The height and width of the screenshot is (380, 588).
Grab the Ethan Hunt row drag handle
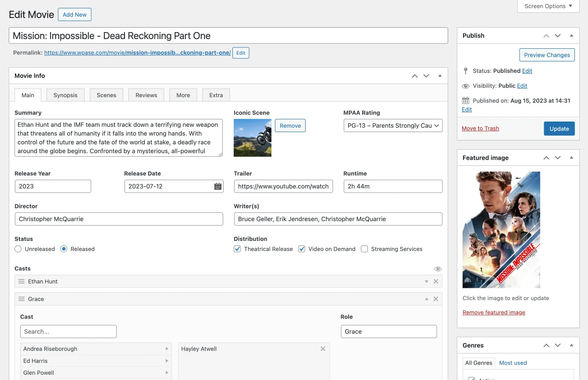tap(21, 281)
